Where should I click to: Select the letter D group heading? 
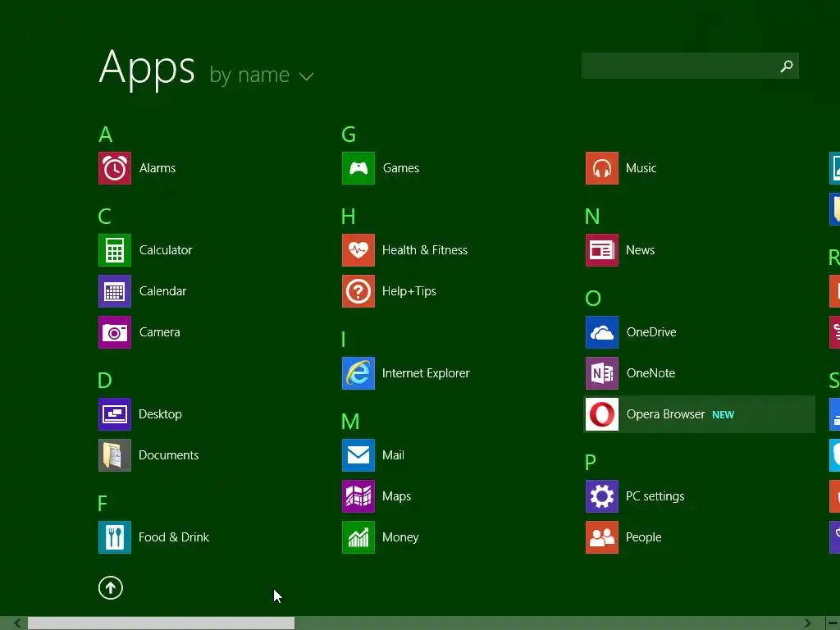click(105, 381)
